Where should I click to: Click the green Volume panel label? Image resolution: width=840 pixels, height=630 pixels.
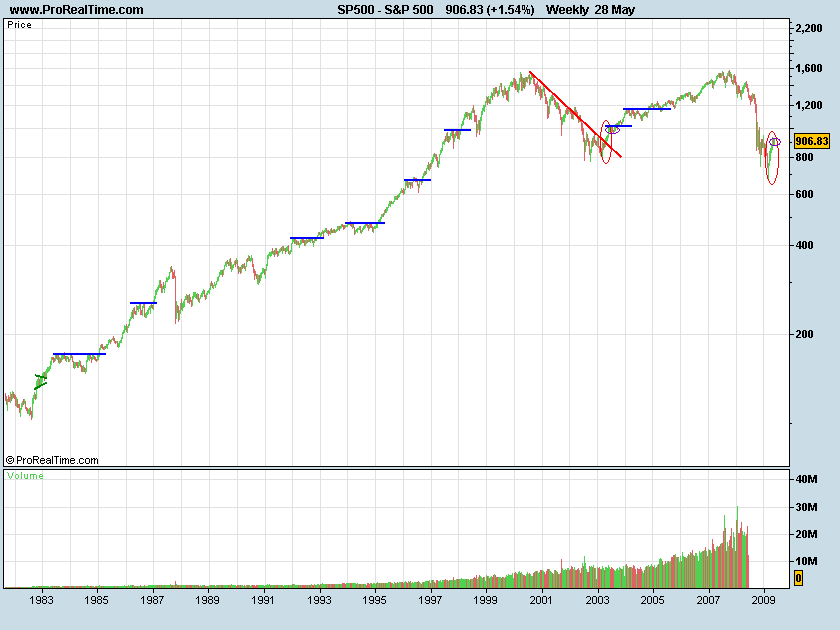25,476
